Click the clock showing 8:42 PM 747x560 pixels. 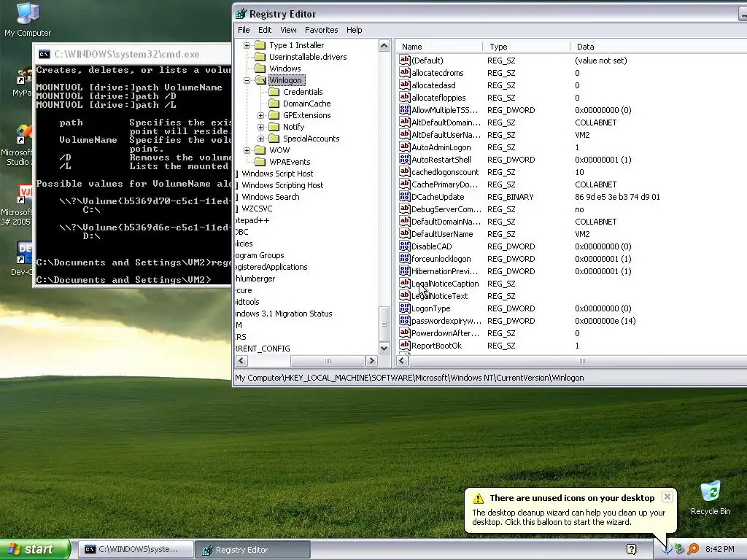pos(719,549)
